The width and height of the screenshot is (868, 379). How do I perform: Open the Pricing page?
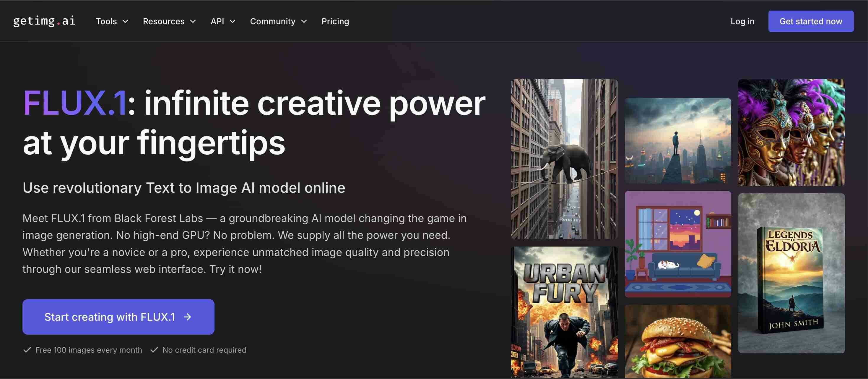pos(335,21)
